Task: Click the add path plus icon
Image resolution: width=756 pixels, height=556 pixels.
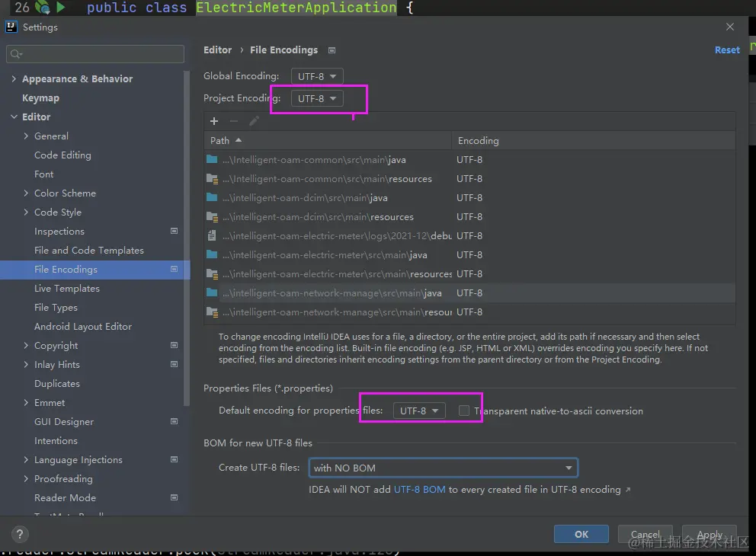Action: pos(214,121)
